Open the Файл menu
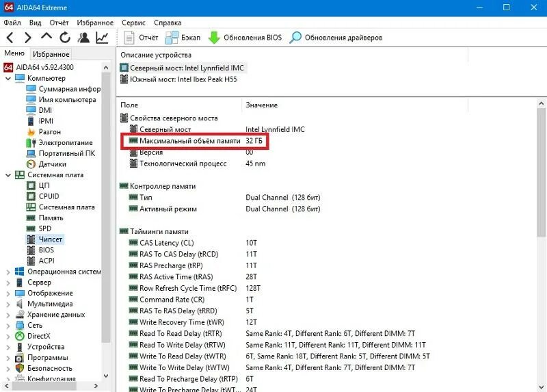Viewport: 547px width, 392px height. click(x=12, y=23)
